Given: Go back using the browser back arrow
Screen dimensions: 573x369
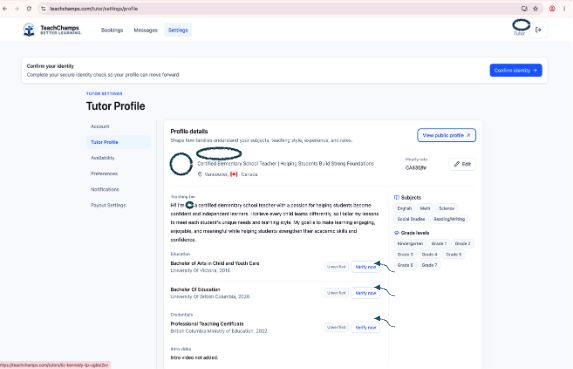Looking at the screenshot, I should click(5, 9).
